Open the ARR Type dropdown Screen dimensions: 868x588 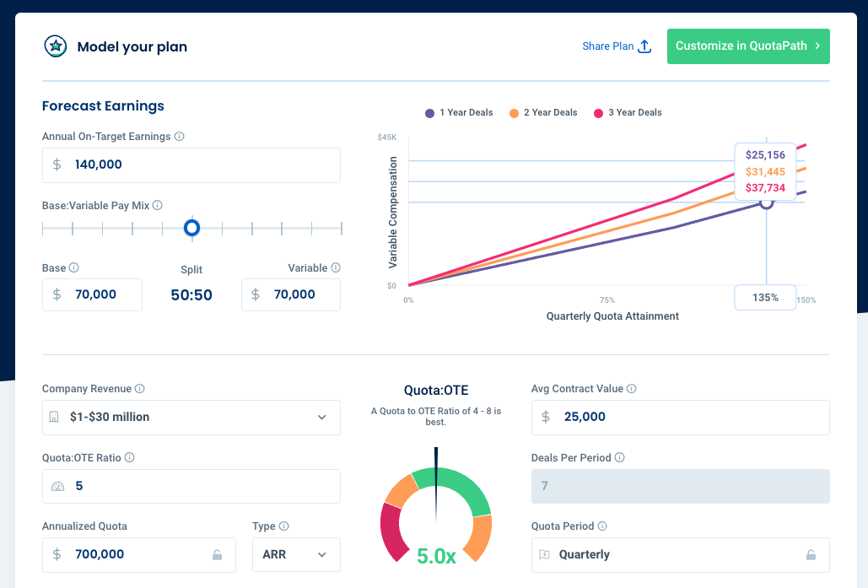coord(296,555)
